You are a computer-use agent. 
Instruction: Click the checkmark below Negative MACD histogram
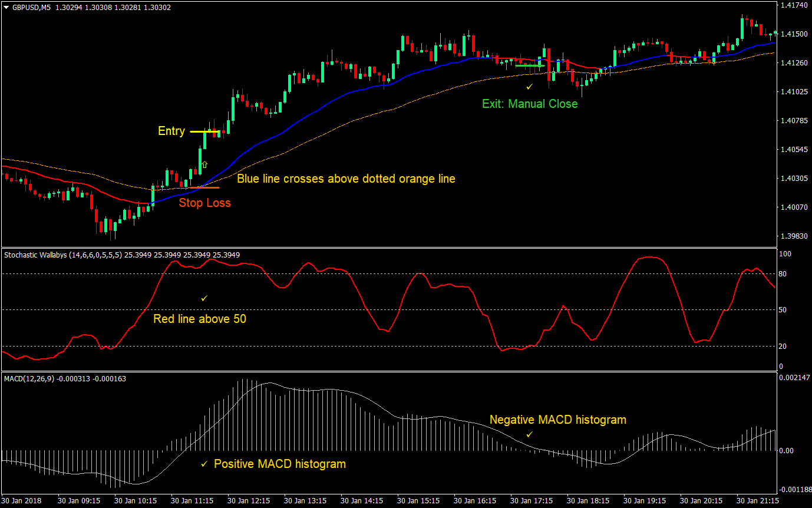click(x=529, y=434)
